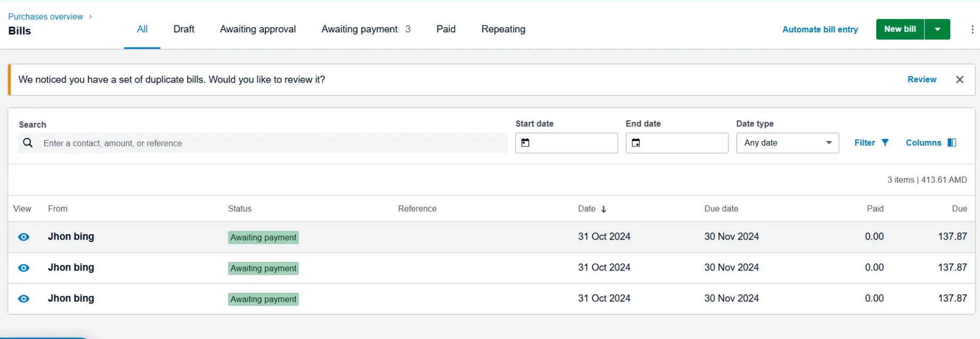Click Automate bill entry link

(820, 30)
